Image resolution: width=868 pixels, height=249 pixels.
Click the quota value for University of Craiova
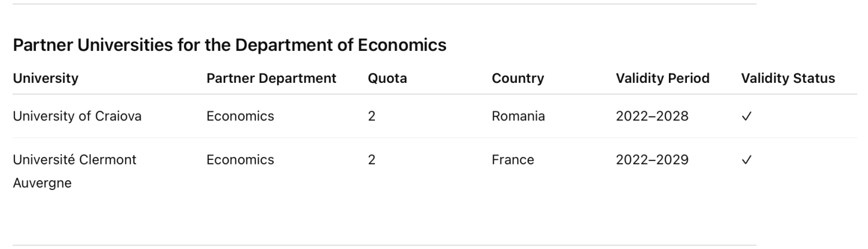pos(372,116)
